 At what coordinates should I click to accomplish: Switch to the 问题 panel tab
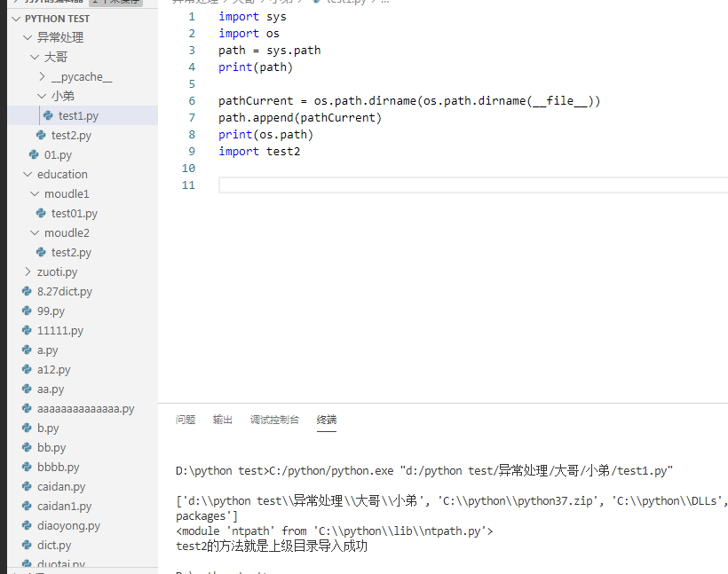point(186,420)
